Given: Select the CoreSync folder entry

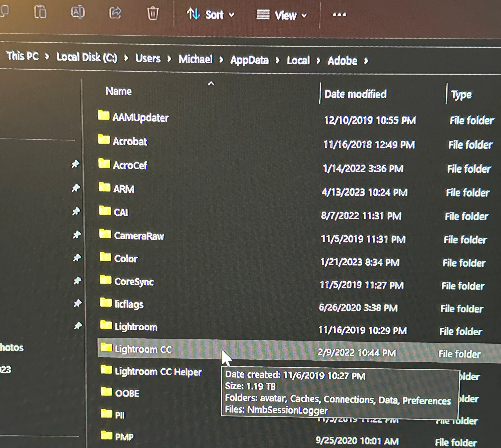Looking at the screenshot, I should tap(134, 282).
